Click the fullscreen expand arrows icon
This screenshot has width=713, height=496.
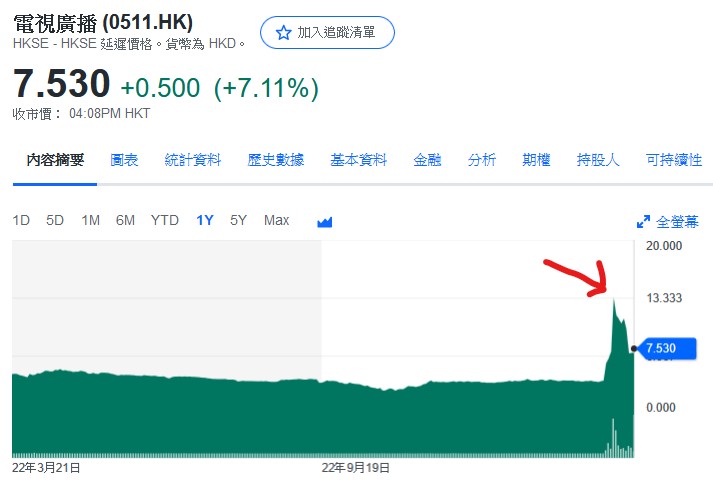[x=644, y=221]
